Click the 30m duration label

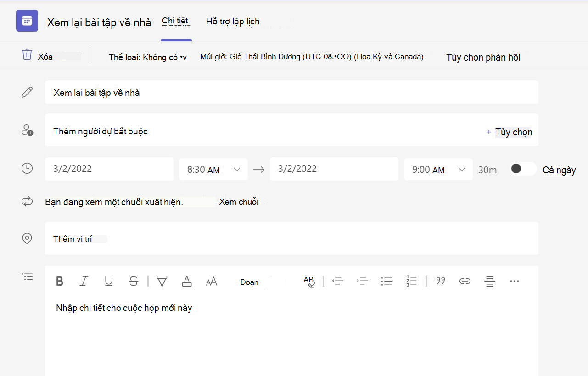487,170
